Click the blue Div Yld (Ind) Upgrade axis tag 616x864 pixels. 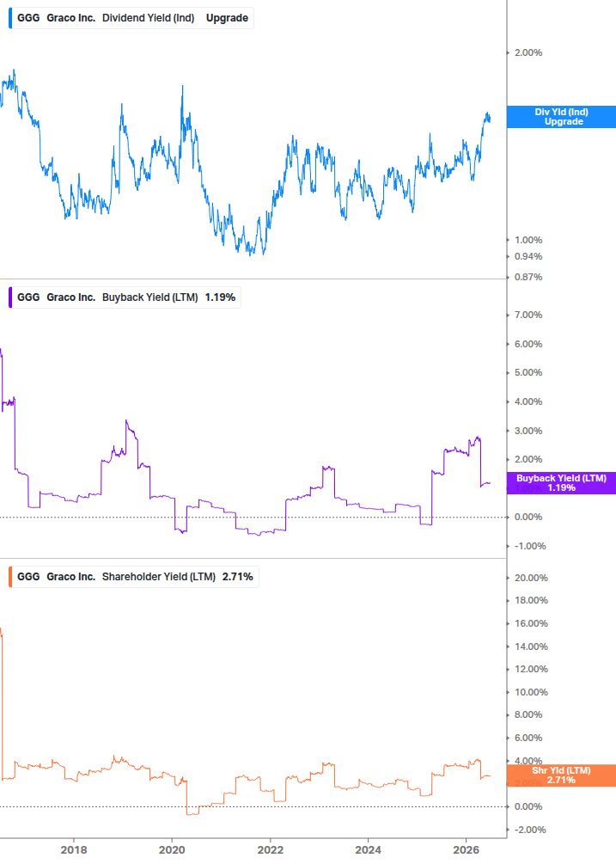[x=561, y=117]
